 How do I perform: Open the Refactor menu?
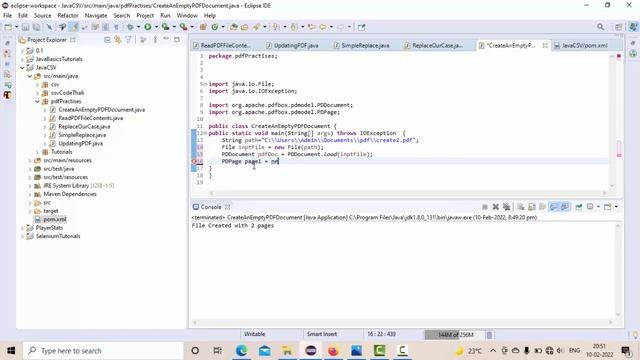[68, 16]
